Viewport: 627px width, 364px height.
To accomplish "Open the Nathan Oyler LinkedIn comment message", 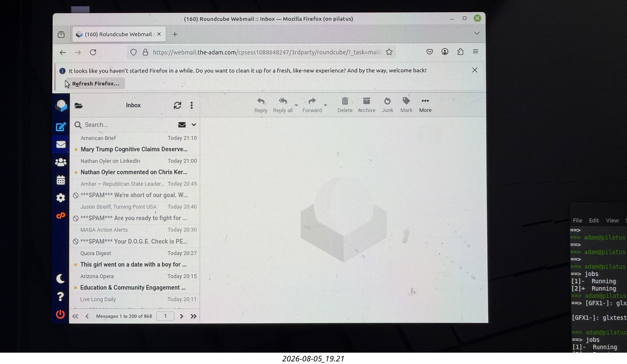I will tap(135, 167).
